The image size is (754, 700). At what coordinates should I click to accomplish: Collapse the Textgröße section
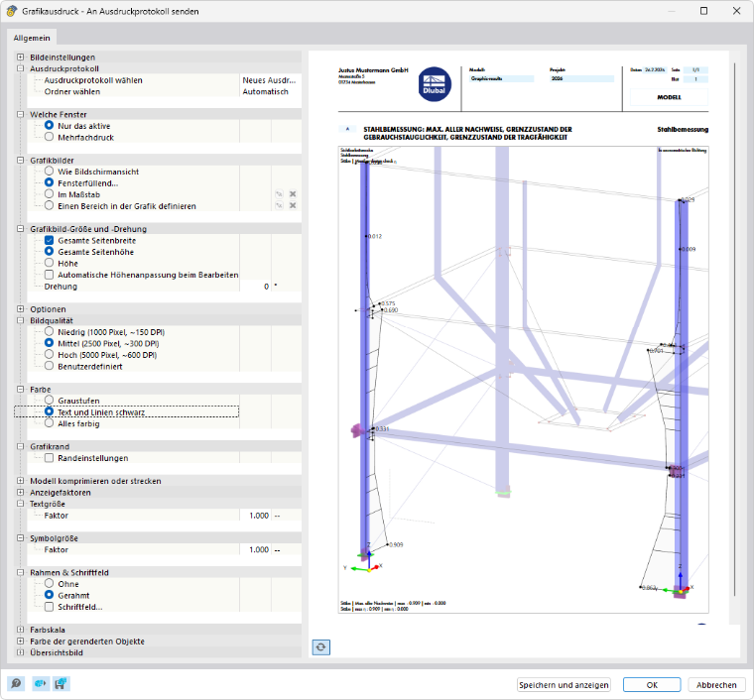tap(20, 504)
